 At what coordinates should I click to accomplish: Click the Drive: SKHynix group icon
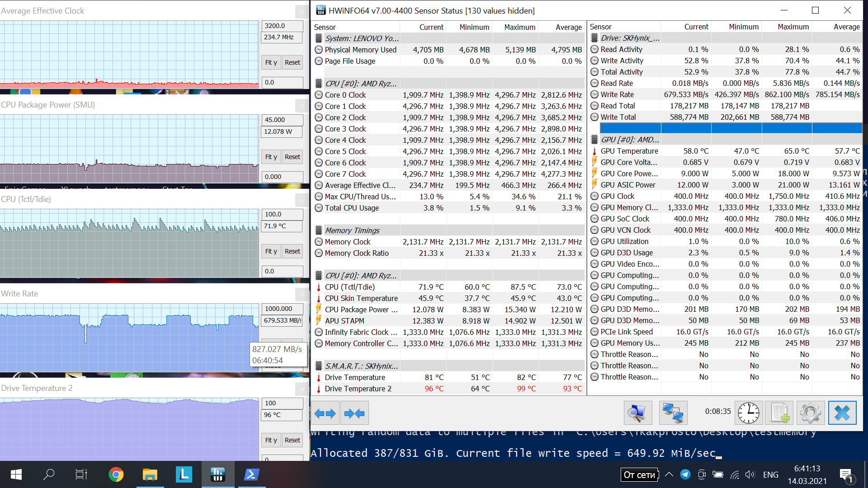594,38
